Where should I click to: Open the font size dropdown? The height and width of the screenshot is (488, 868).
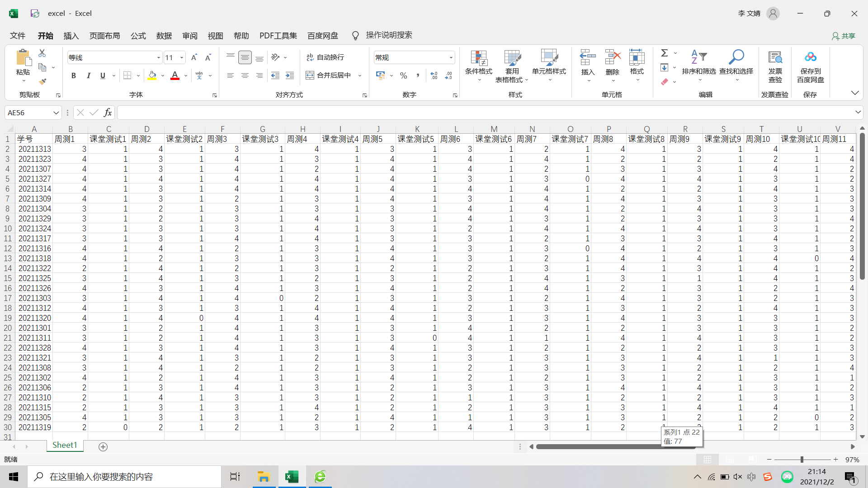pyautogui.click(x=182, y=57)
